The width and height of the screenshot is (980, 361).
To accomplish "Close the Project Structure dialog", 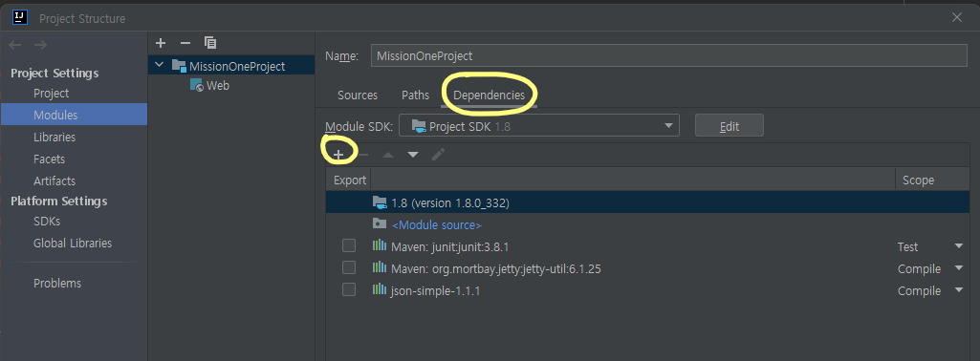I will 957,17.
